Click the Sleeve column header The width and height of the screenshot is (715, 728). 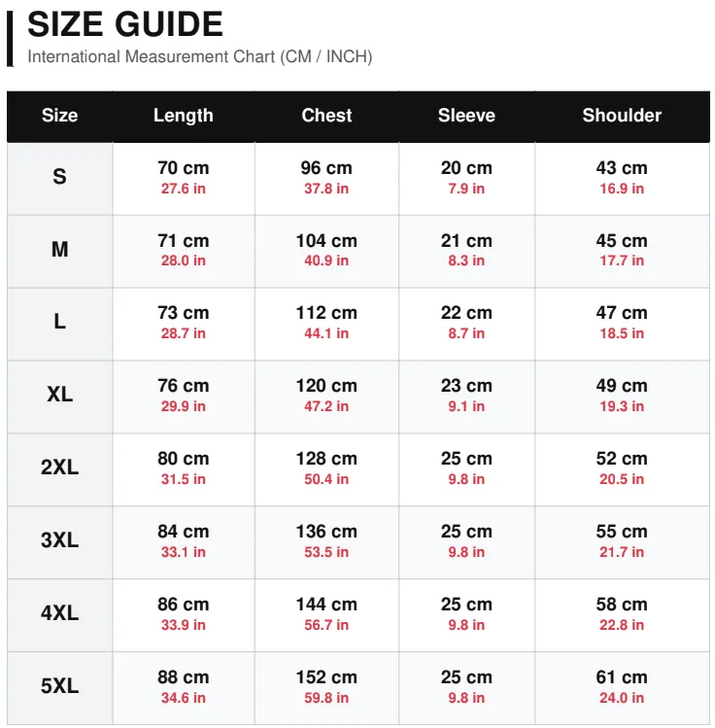pyautogui.click(x=466, y=115)
